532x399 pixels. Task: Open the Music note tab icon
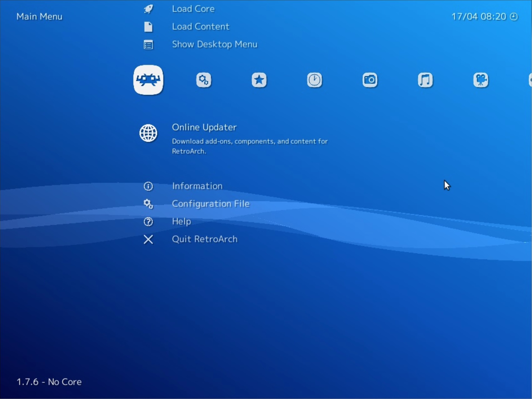(x=425, y=80)
